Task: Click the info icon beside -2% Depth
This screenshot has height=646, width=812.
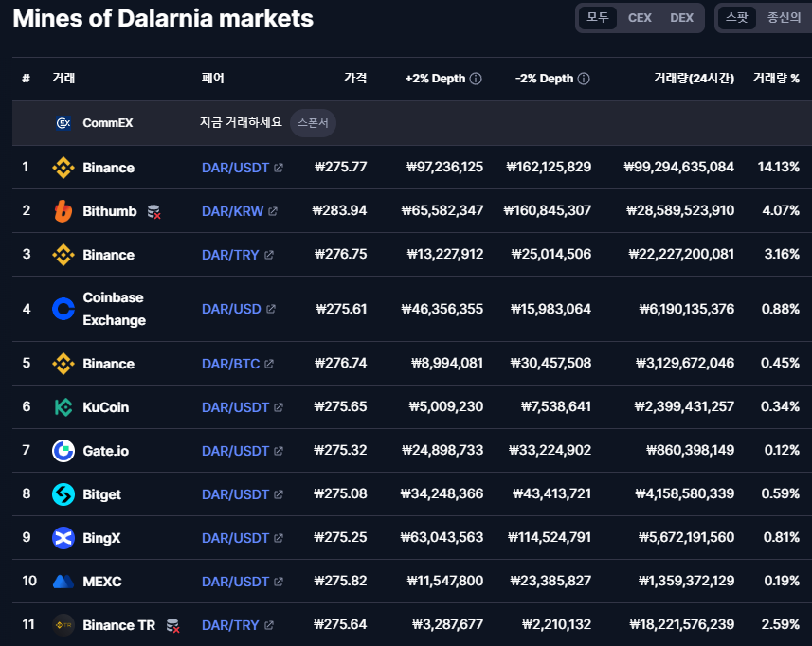Action: pyautogui.click(x=584, y=79)
